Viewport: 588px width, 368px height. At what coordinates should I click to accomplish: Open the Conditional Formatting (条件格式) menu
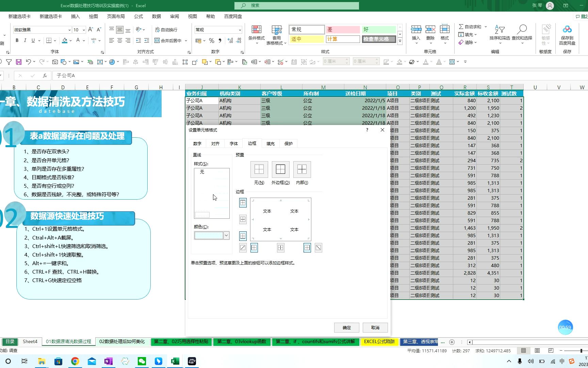coord(256,35)
